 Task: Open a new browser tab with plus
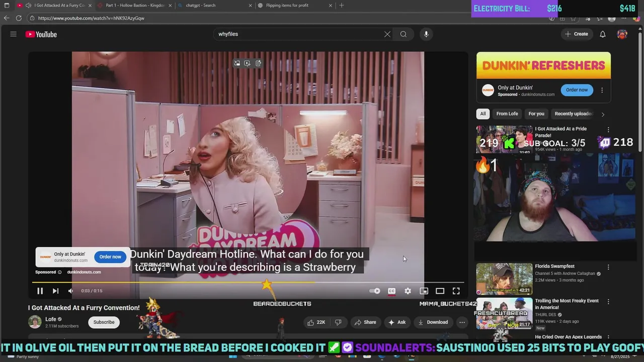coord(342,6)
